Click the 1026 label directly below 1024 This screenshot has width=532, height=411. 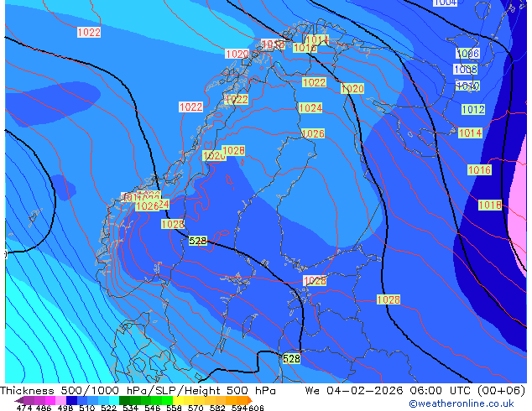click(313, 133)
